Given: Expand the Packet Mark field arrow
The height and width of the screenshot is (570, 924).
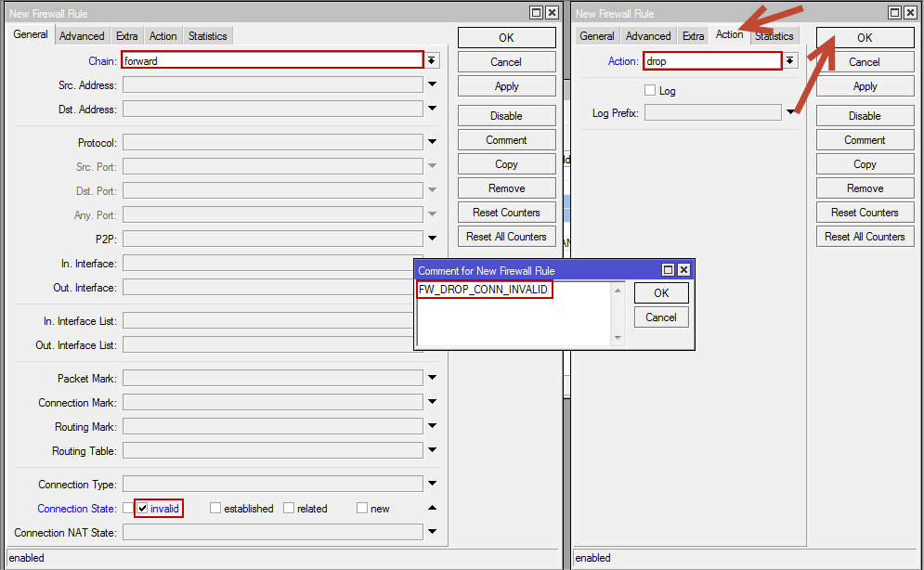Looking at the screenshot, I should (x=432, y=378).
